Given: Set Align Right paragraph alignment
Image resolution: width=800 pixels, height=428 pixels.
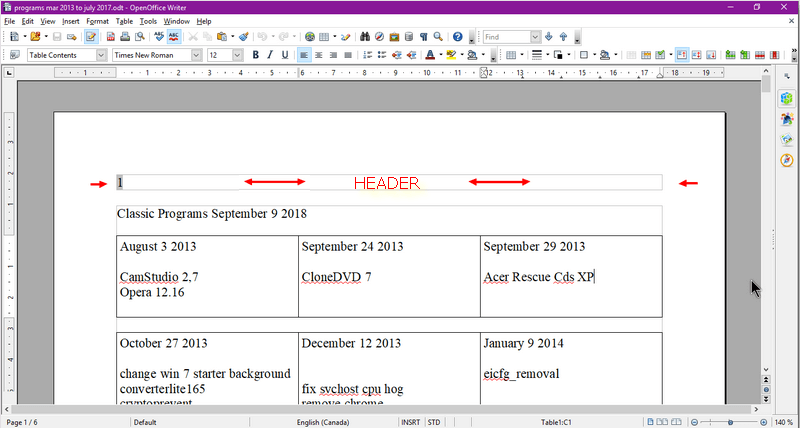Looking at the screenshot, I should tap(334, 55).
